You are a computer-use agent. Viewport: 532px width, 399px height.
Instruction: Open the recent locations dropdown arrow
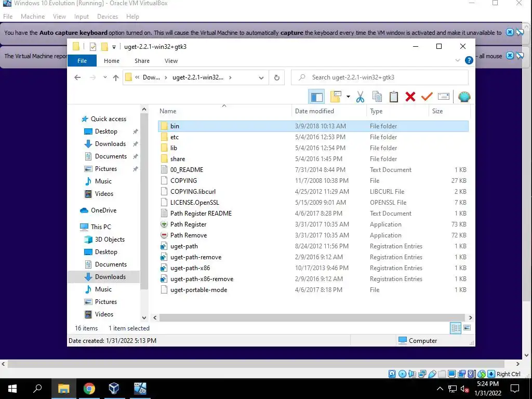click(105, 77)
